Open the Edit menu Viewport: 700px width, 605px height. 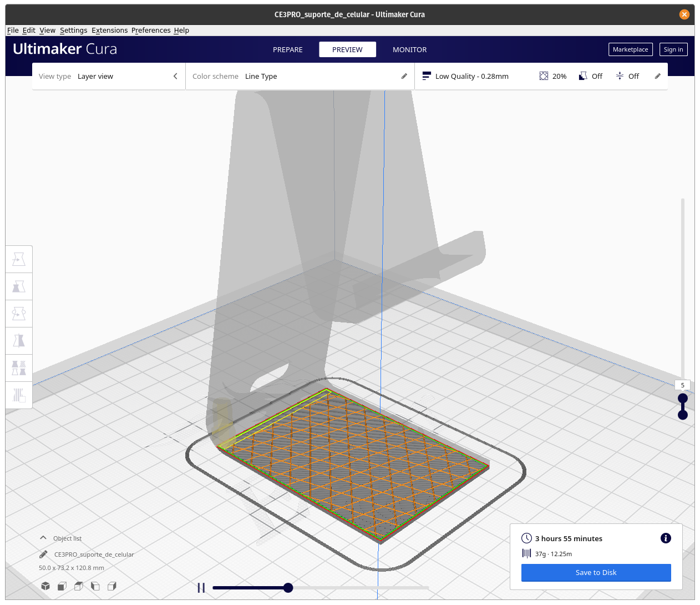pyautogui.click(x=29, y=30)
